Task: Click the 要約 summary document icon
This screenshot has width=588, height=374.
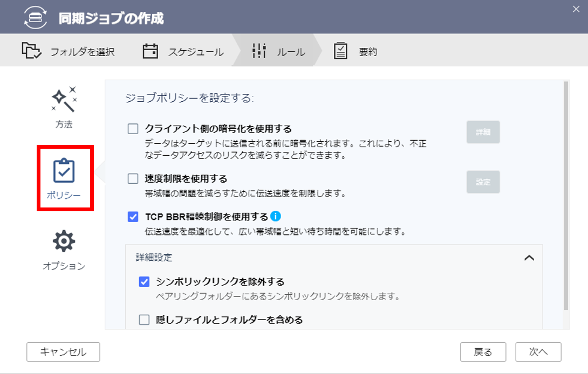Action: 340,51
